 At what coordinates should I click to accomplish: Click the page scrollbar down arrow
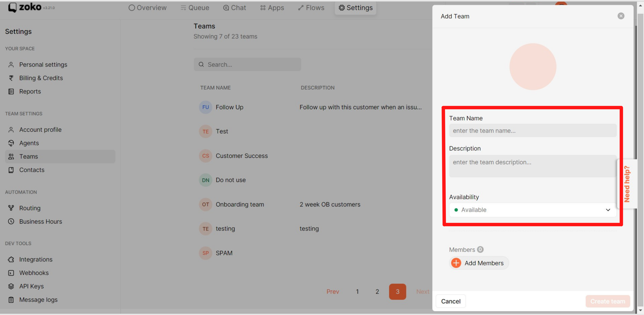[640, 310]
